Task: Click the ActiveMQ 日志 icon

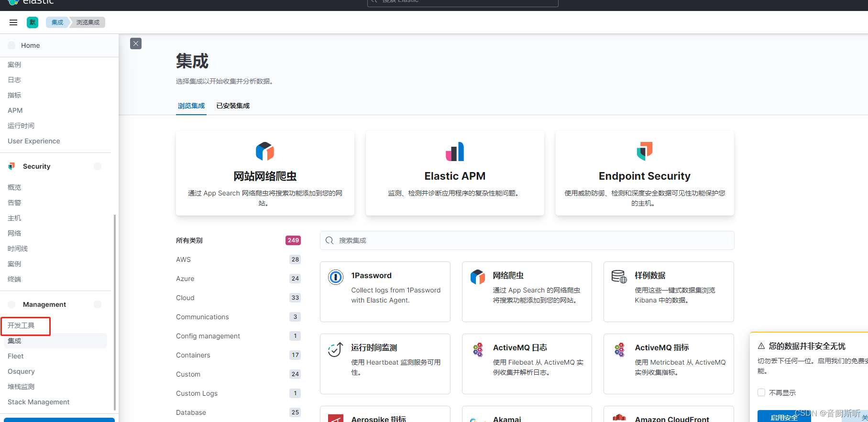Action: tap(477, 349)
